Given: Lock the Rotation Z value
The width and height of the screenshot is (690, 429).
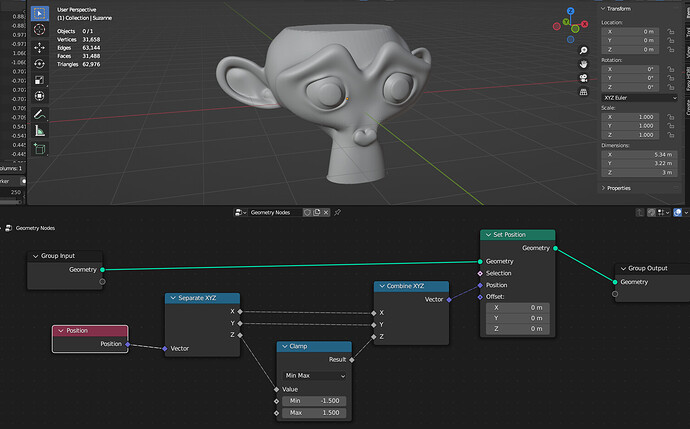Looking at the screenshot, I should (670, 87).
